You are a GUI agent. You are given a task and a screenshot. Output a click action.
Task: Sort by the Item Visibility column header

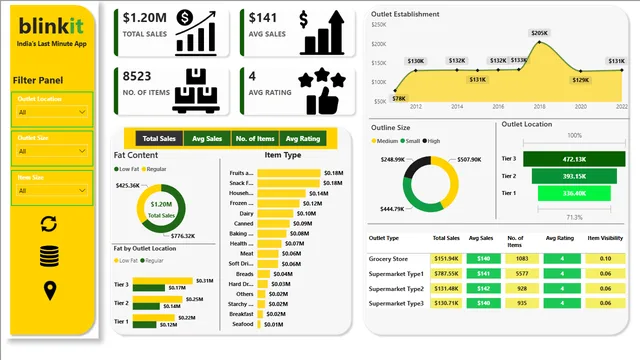[605, 238]
